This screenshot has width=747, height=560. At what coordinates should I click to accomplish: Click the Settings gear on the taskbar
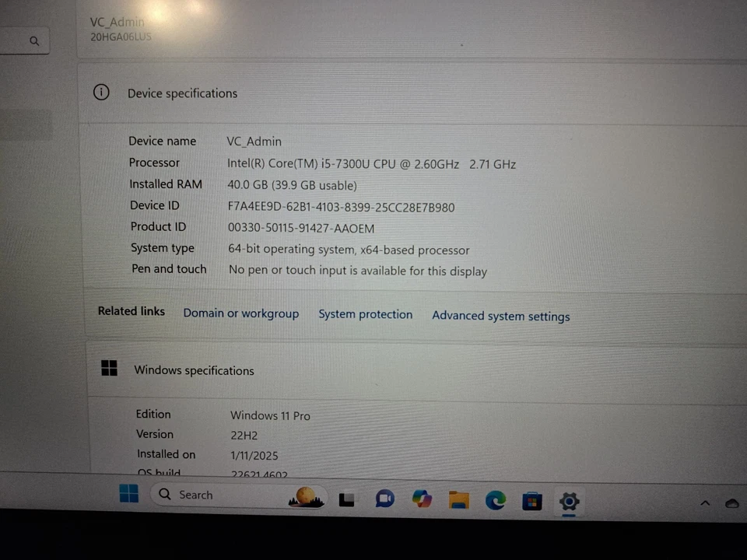(x=569, y=502)
